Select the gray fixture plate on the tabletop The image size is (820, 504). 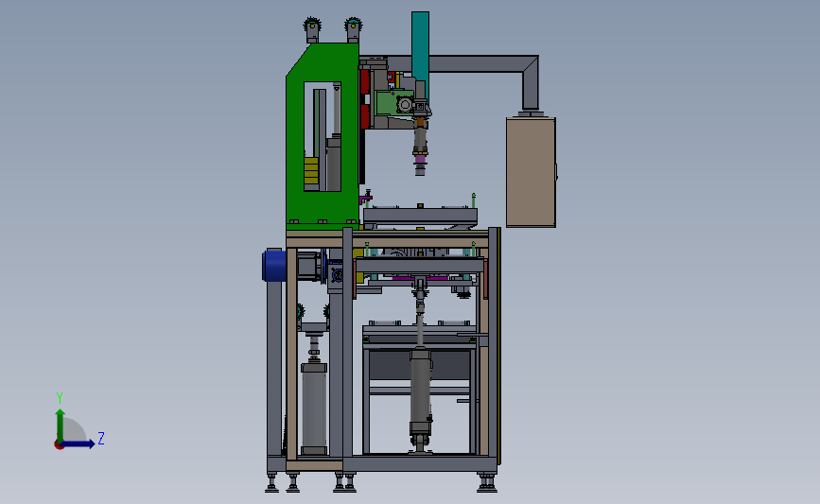coord(421,215)
